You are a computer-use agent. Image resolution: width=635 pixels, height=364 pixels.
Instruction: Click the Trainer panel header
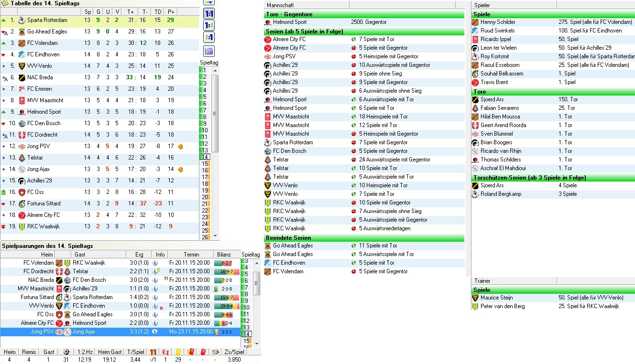pyautogui.click(x=514, y=281)
